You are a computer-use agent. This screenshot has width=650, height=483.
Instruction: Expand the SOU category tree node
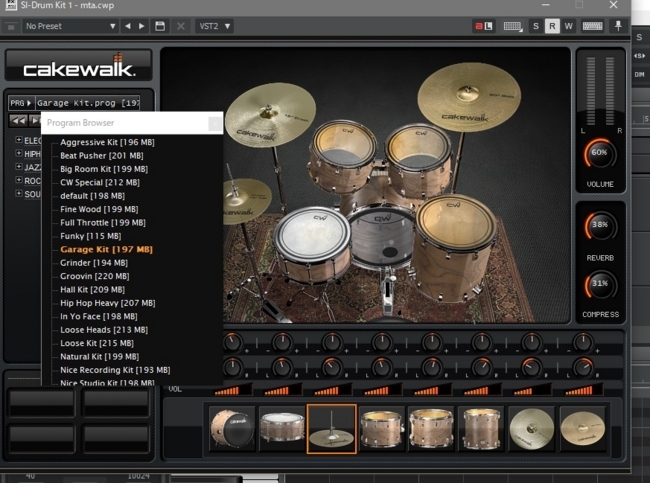[19, 193]
